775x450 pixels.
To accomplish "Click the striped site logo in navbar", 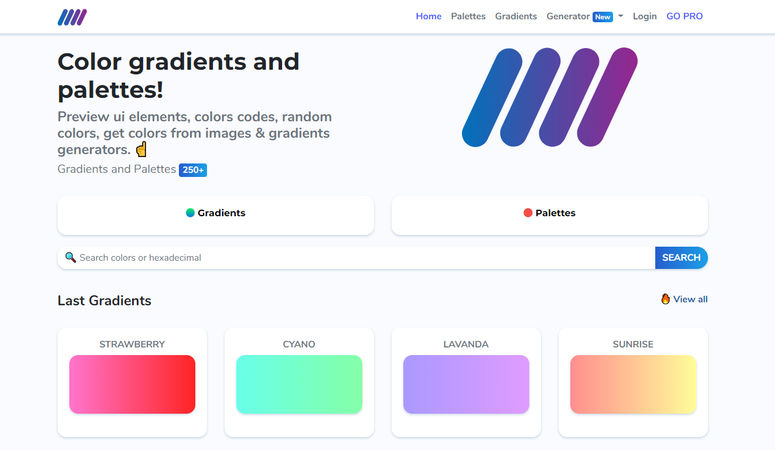I will click(x=72, y=17).
